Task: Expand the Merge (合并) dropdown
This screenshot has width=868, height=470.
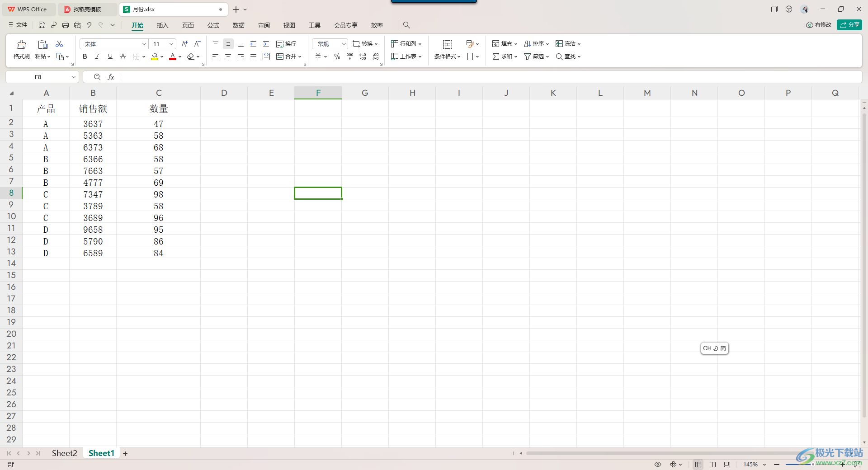Action: point(300,57)
